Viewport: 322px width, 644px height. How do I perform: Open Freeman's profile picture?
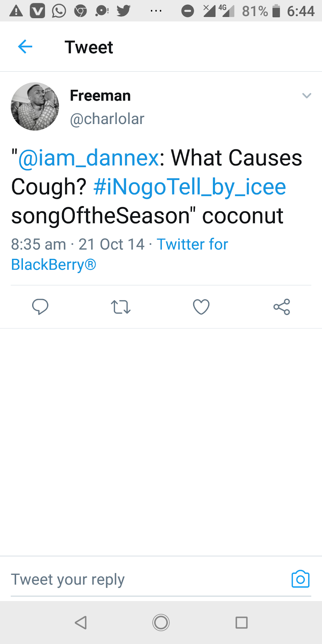point(35,107)
